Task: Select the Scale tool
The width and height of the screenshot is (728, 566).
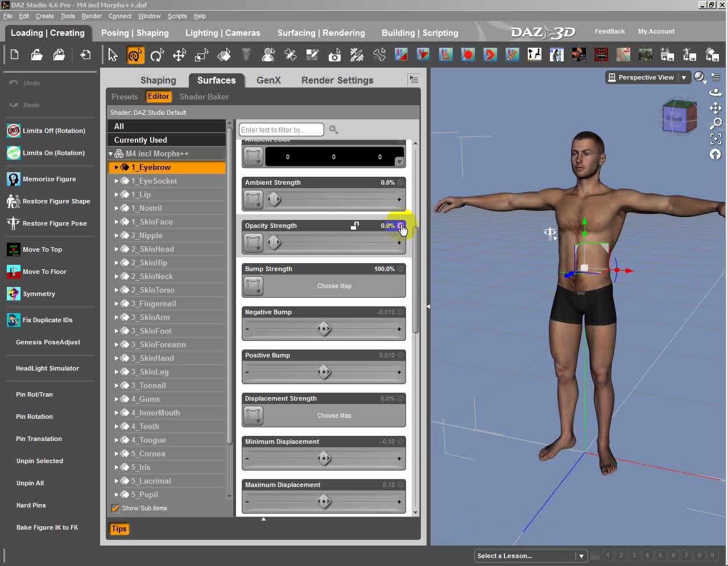Action: click(201, 55)
